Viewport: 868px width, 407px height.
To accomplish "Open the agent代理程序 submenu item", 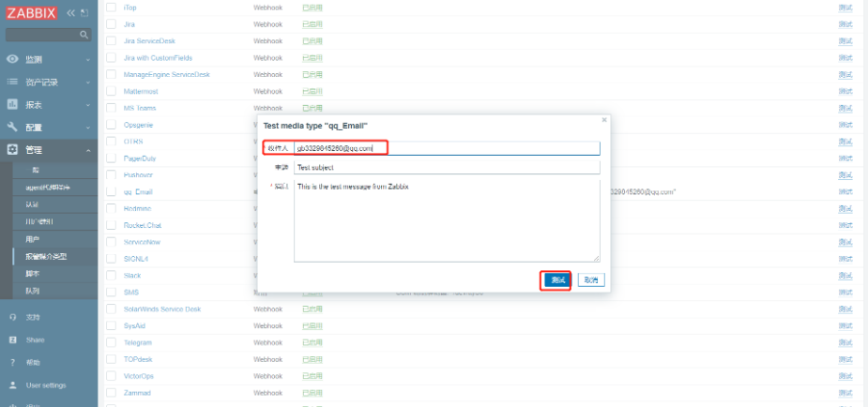I will [x=48, y=188].
